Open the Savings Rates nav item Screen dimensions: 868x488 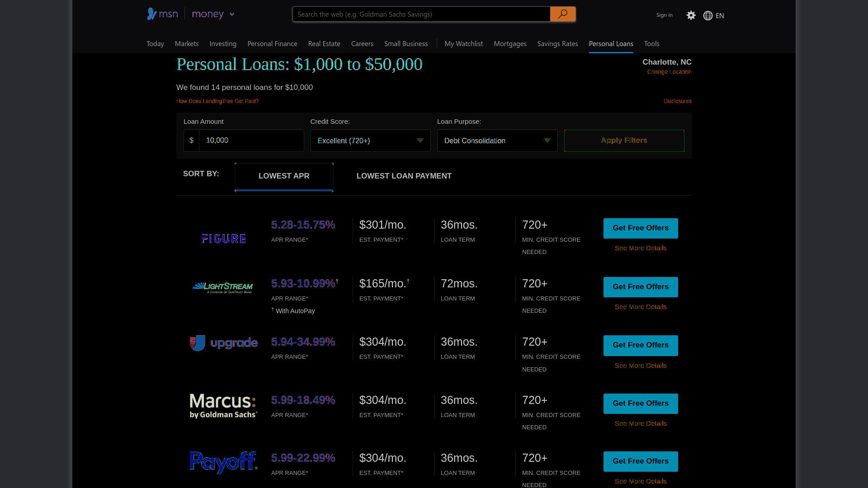(x=557, y=44)
